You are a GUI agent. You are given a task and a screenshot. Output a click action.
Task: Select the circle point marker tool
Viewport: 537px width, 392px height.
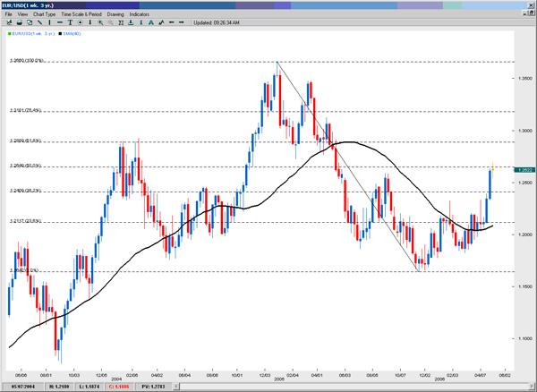click(x=81, y=22)
